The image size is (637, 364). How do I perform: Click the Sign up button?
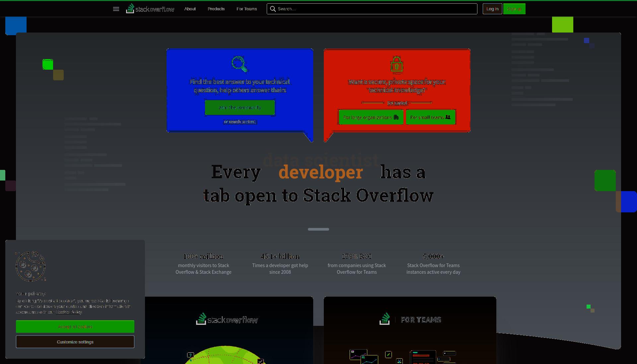[514, 9]
